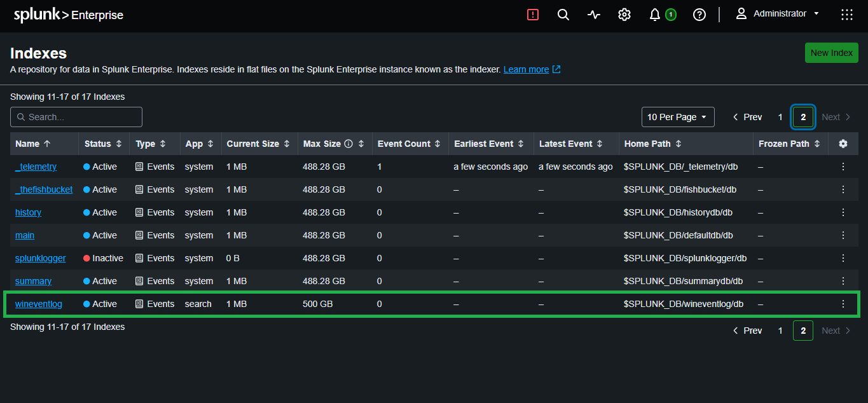This screenshot has width=868, height=403.
Task: Click the New Index button
Action: (832, 53)
